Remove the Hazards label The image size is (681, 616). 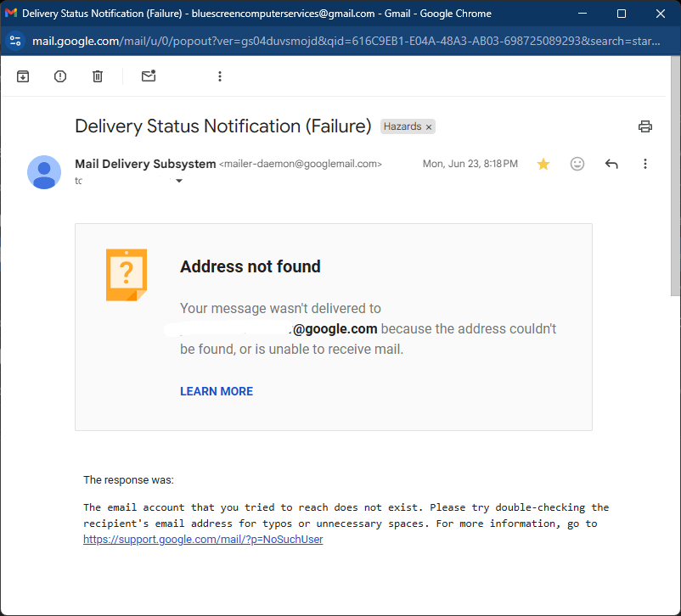tap(429, 126)
